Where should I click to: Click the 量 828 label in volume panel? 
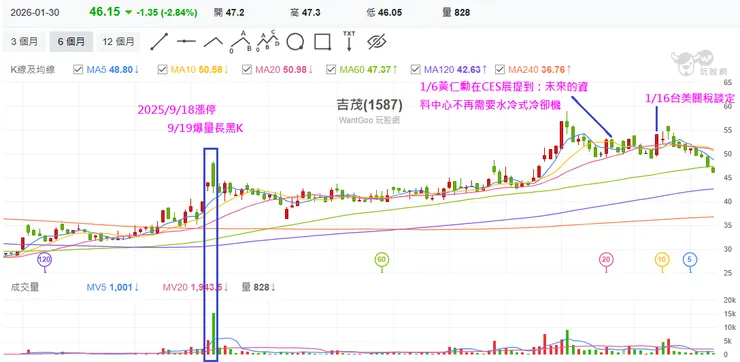tap(259, 287)
